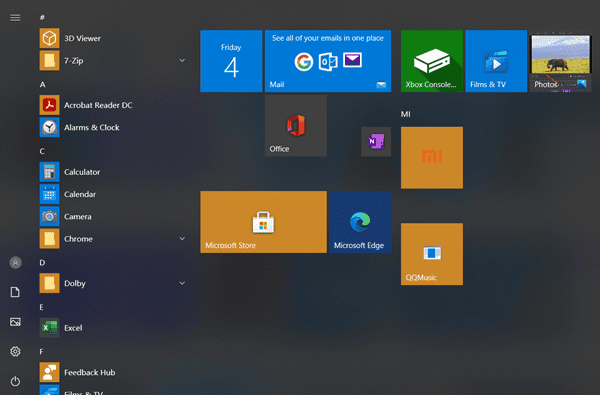Screen dimensions: 600x395
Task: Open the Microsoft Store tile
Action: click(x=264, y=222)
